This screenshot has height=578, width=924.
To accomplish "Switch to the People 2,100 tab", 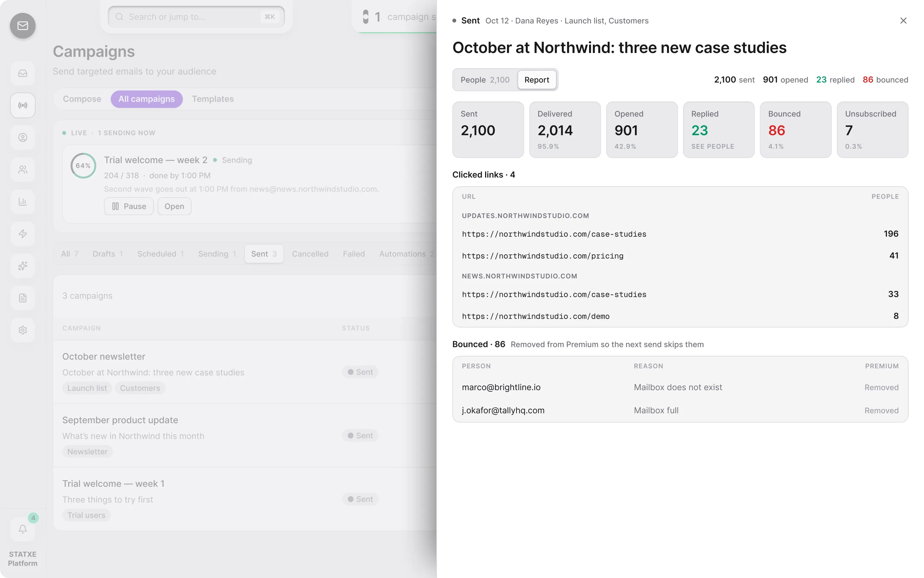I will [x=484, y=80].
